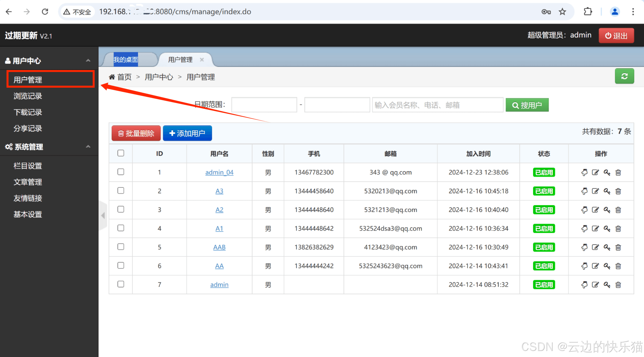Click the edit icon in admin's row
Viewport: 644px width, 357px height.
(595, 285)
